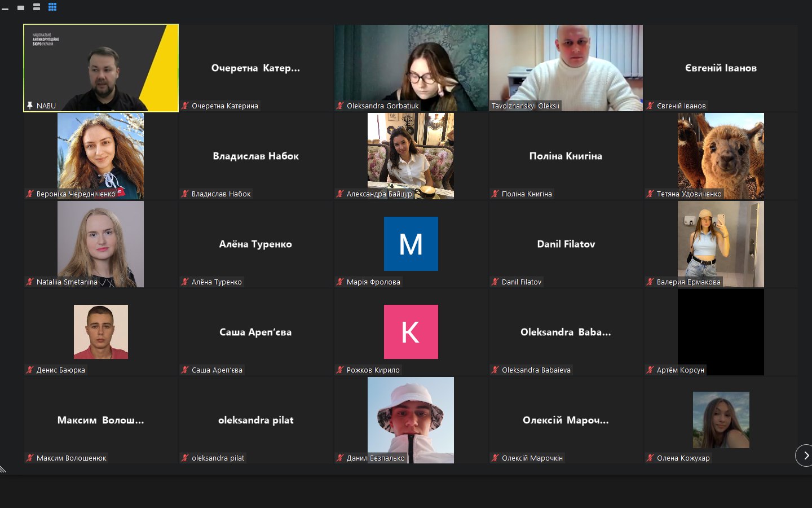The image size is (812, 508).
Task: Click muted mic icon by Олена Кожухар
Action: [x=650, y=458]
